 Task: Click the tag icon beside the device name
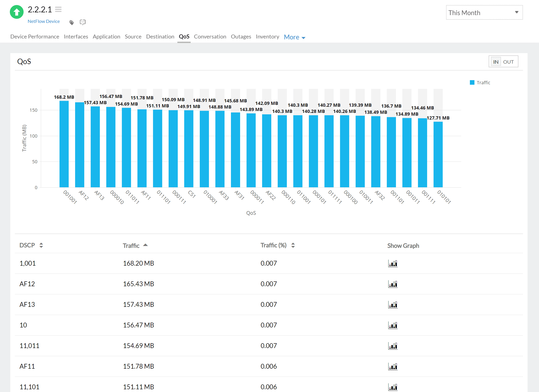tap(72, 22)
